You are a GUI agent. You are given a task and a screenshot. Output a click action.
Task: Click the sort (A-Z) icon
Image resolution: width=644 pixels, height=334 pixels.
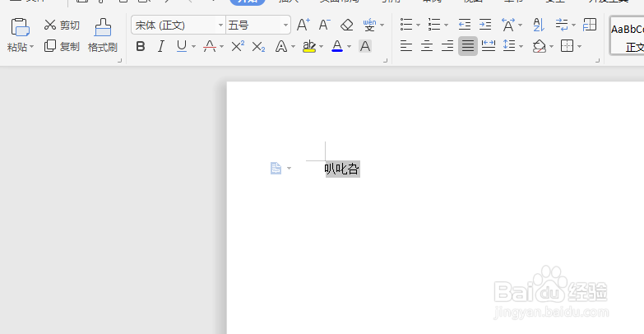tap(539, 25)
